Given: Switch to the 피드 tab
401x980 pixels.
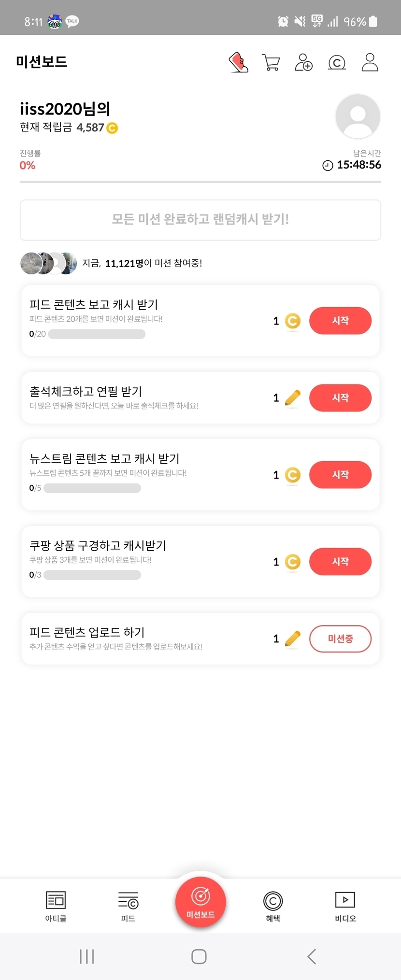Looking at the screenshot, I should [x=128, y=906].
